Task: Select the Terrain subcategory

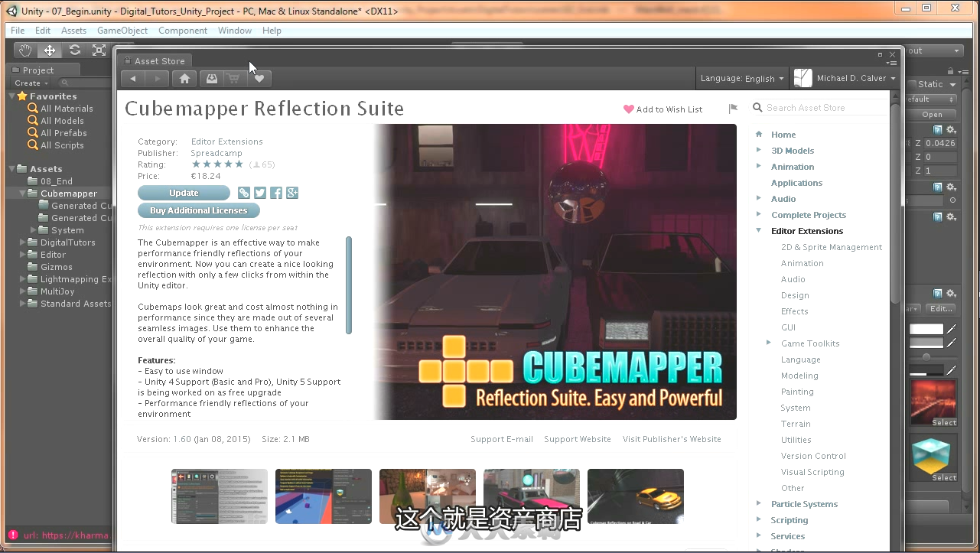Action: 796,424
